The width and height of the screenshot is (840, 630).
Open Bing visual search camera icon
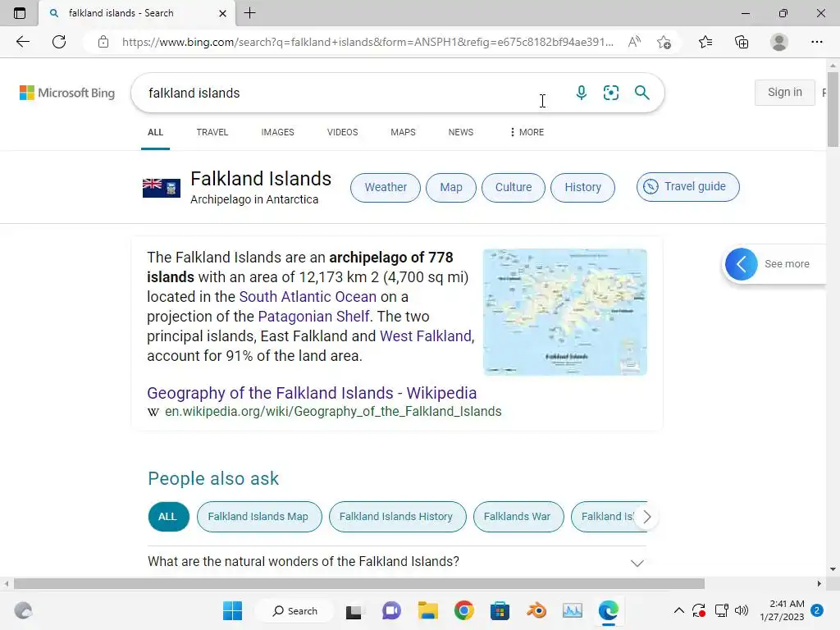pos(610,93)
